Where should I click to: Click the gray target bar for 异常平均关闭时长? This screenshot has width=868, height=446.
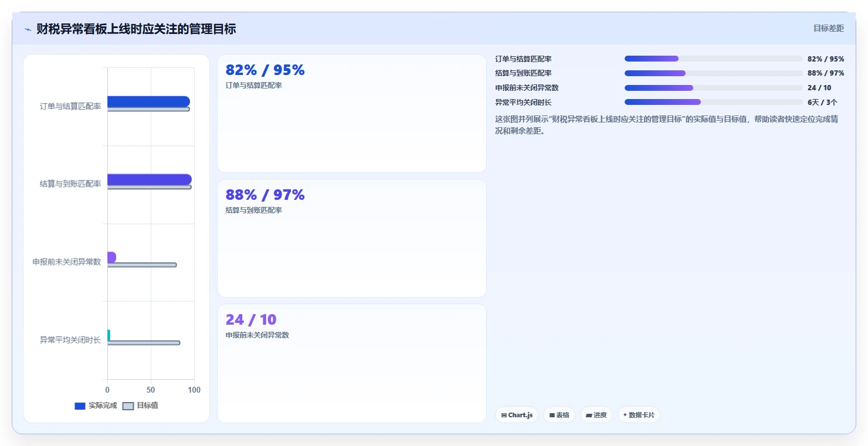144,343
